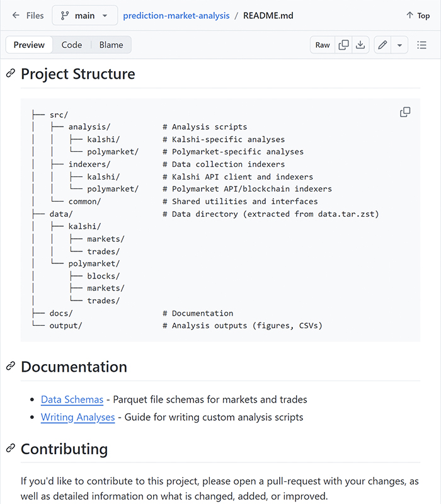Go back to the Files view
Screen dimensions: 441x504
click(x=28, y=15)
